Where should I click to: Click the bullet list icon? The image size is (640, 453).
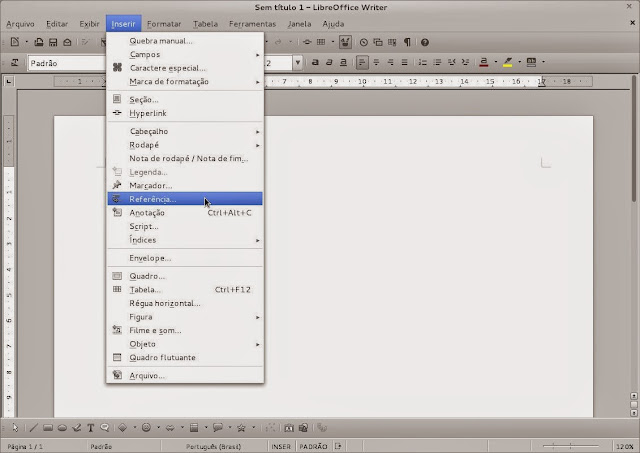[437, 62]
